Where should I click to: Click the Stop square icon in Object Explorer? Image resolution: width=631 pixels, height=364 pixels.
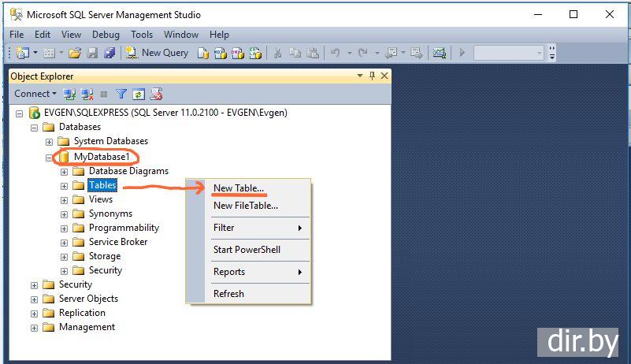(x=104, y=95)
